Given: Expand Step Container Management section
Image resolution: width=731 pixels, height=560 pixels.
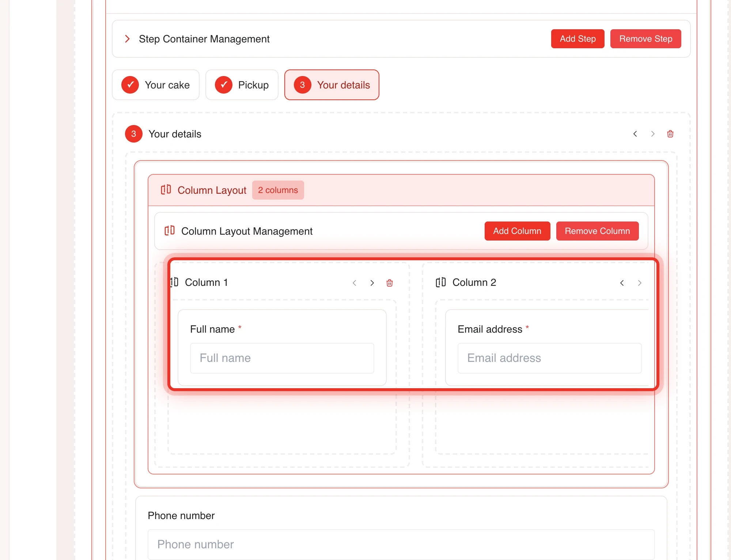Looking at the screenshot, I should (127, 39).
